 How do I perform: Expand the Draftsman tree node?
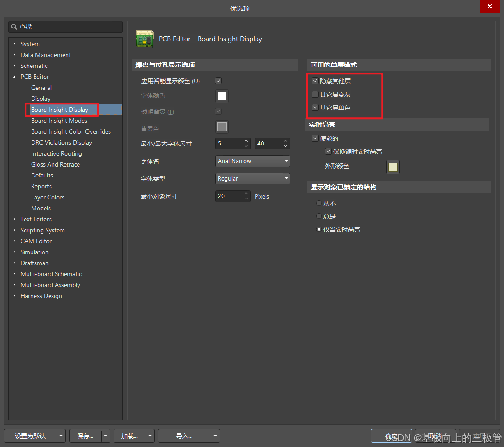tap(14, 263)
